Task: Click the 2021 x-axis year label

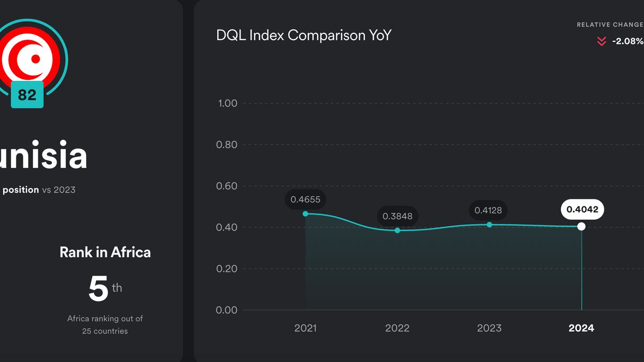Action: [306, 328]
